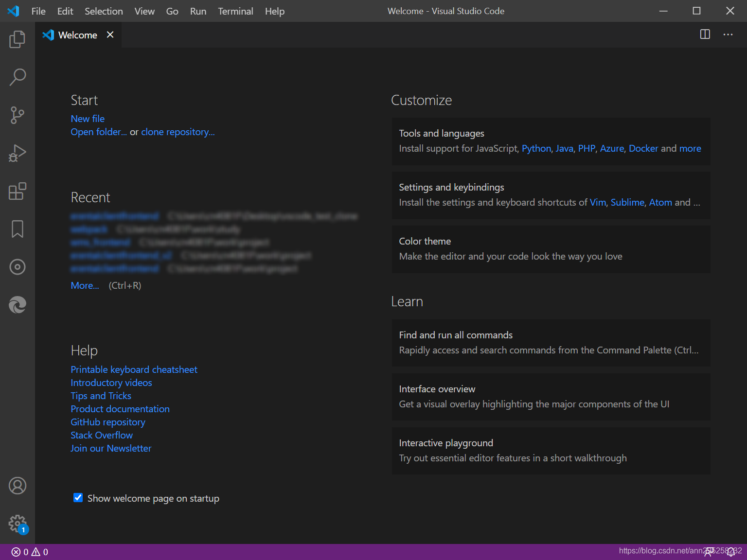The width and height of the screenshot is (747, 560).
Task: Install Vim keybindings link
Action: (x=598, y=202)
